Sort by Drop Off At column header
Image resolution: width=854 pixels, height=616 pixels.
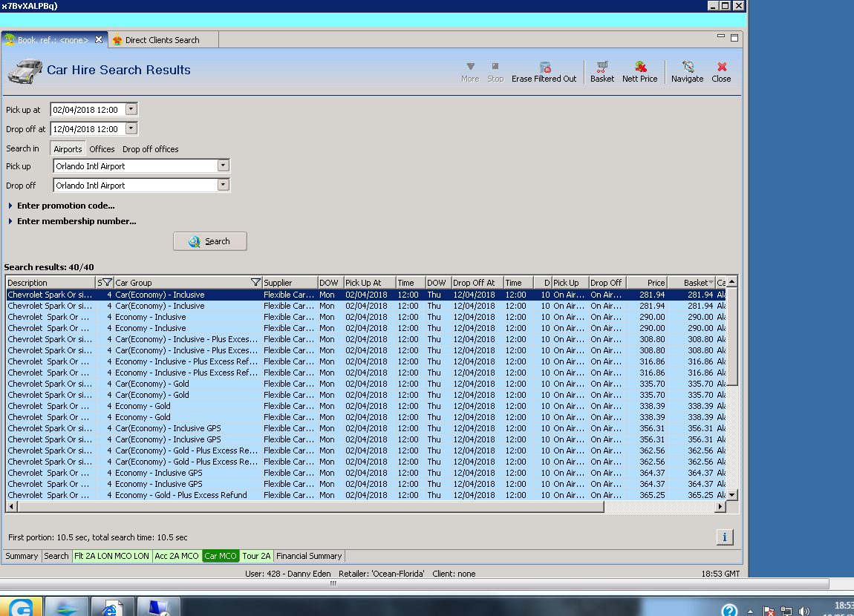click(477, 283)
